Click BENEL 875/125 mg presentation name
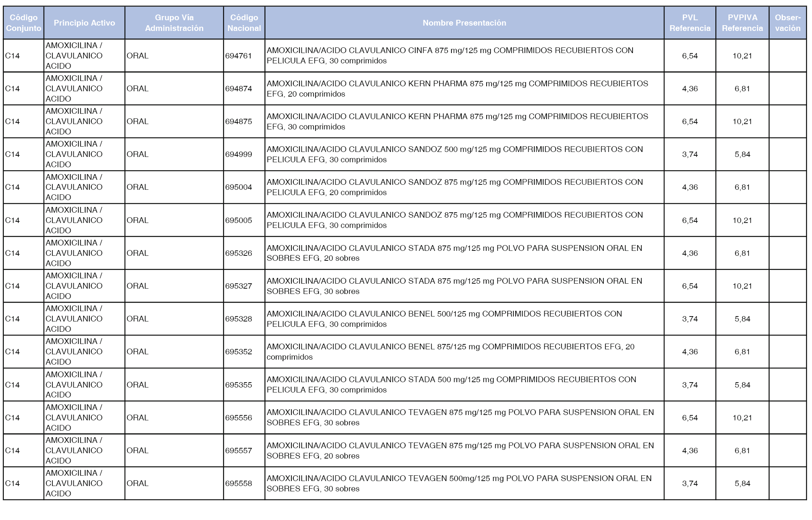The width and height of the screenshot is (812, 520). click(x=450, y=352)
